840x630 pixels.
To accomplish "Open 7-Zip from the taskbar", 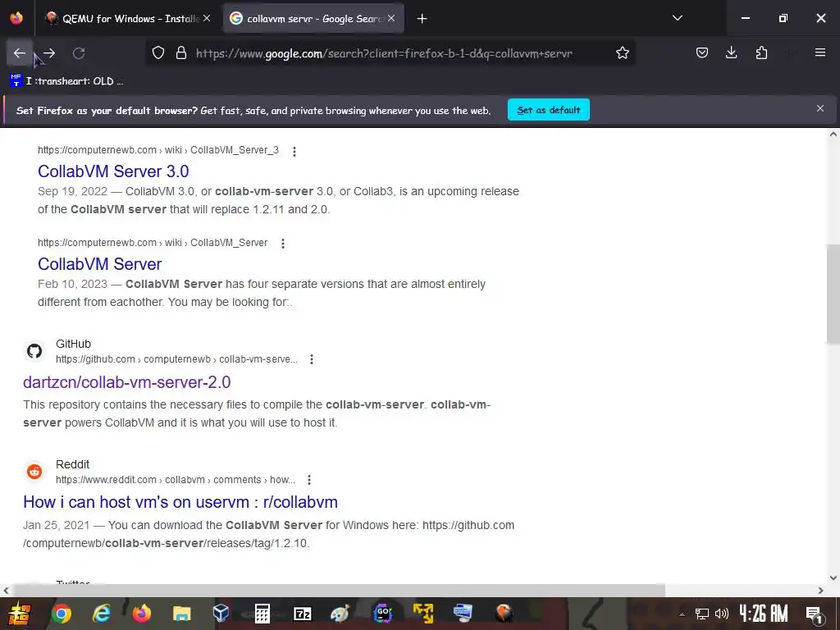I will 303,614.
